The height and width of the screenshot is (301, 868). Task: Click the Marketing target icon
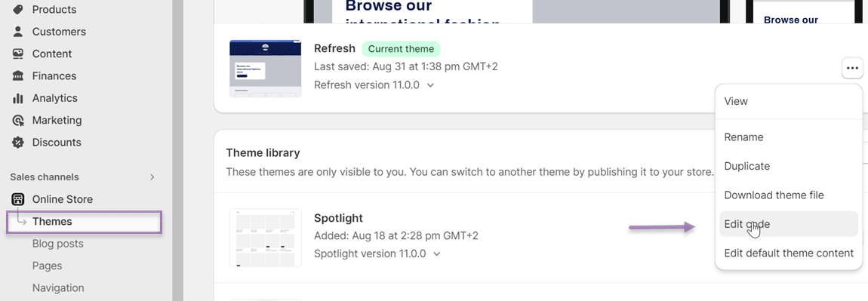click(17, 120)
